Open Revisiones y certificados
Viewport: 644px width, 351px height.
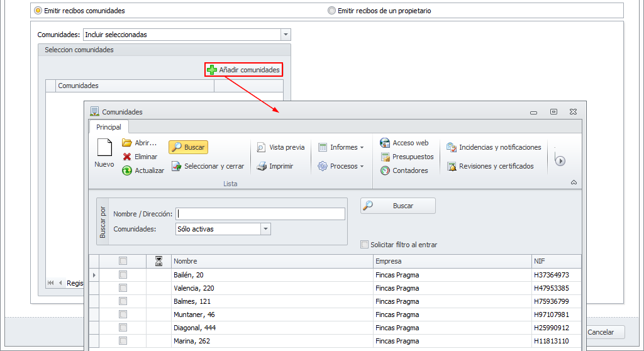pyautogui.click(x=491, y=166)
